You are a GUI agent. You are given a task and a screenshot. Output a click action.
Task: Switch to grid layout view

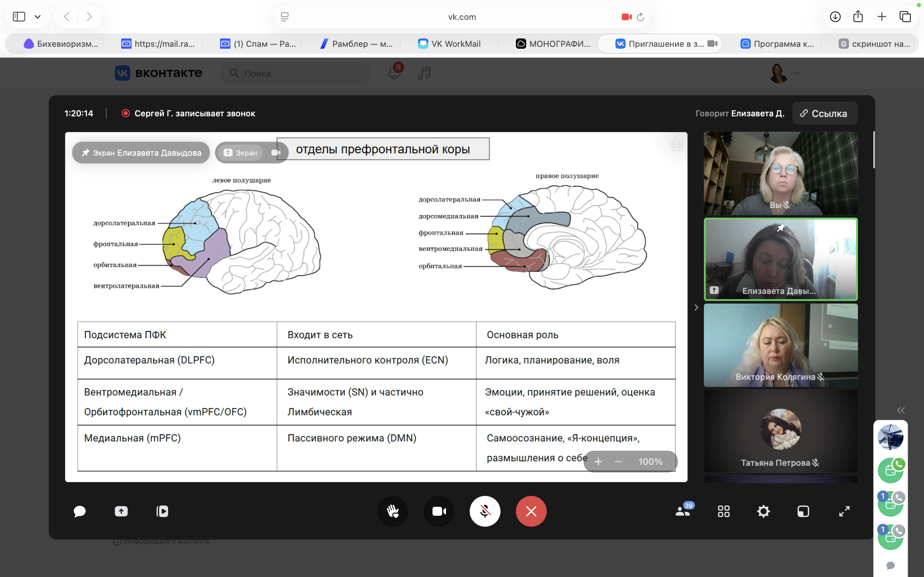tap(723, 511)
